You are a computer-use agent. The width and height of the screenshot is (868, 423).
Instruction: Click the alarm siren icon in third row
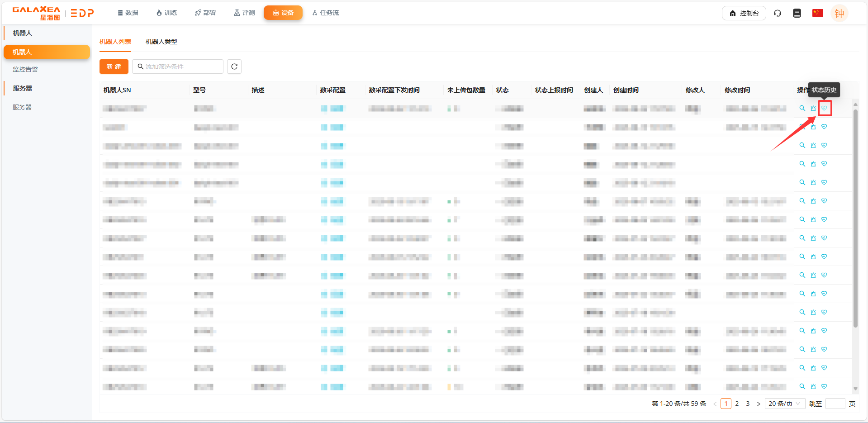[x=813, y=145]
